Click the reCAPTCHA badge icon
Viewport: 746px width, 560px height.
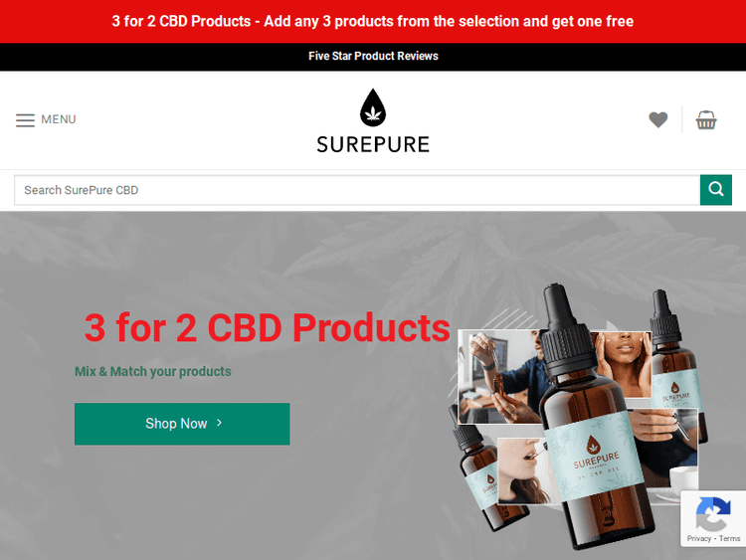pos(713,514)
